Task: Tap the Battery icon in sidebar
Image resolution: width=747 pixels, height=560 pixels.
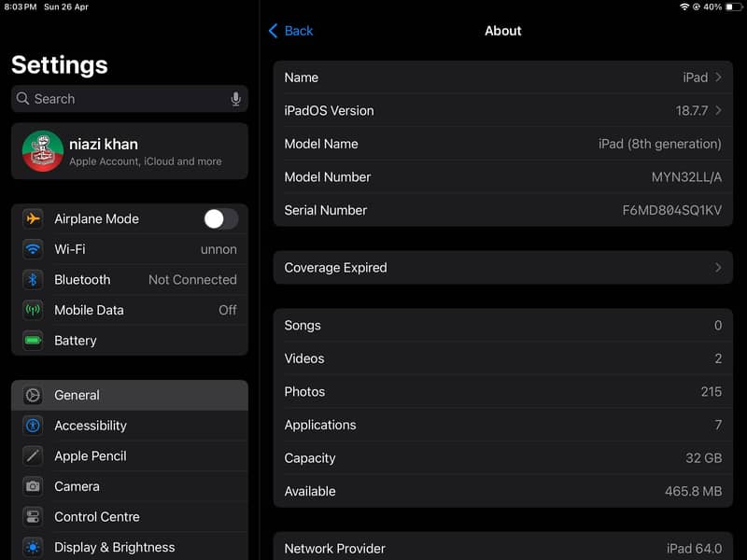Action: tap(33, 341)
